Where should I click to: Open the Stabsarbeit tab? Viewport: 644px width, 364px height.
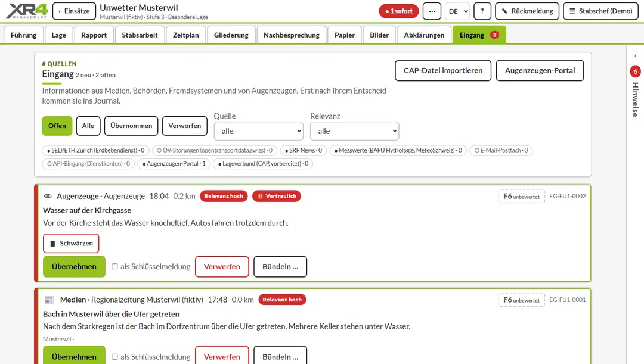[140, 35]
